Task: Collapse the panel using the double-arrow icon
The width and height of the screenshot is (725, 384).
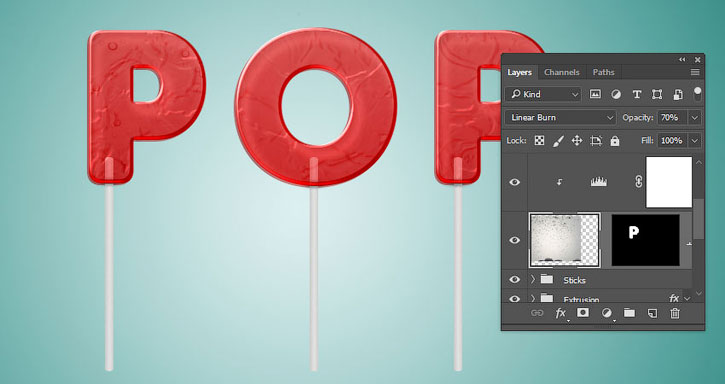Action: pos(682,60)
